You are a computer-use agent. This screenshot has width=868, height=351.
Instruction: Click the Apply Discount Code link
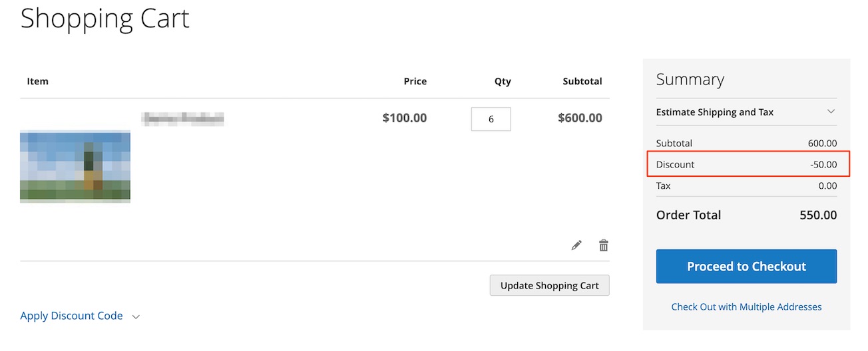72,316
